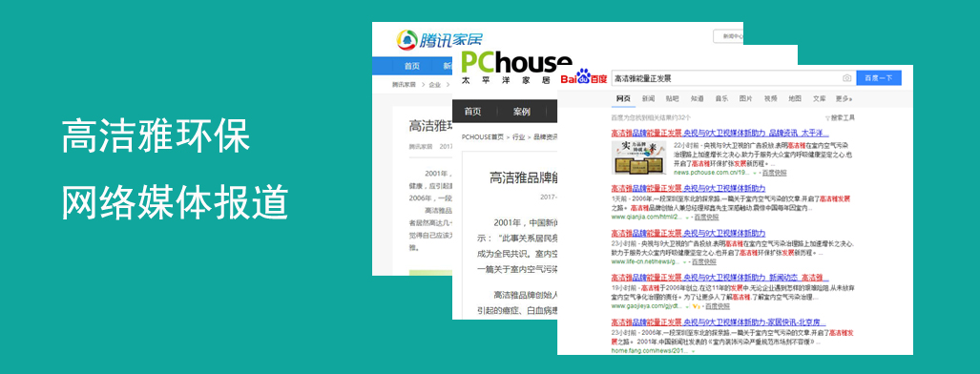Screen dimensions: 980x374
Task: Click the home.fang.com result URL
Action: pos(650,351)
